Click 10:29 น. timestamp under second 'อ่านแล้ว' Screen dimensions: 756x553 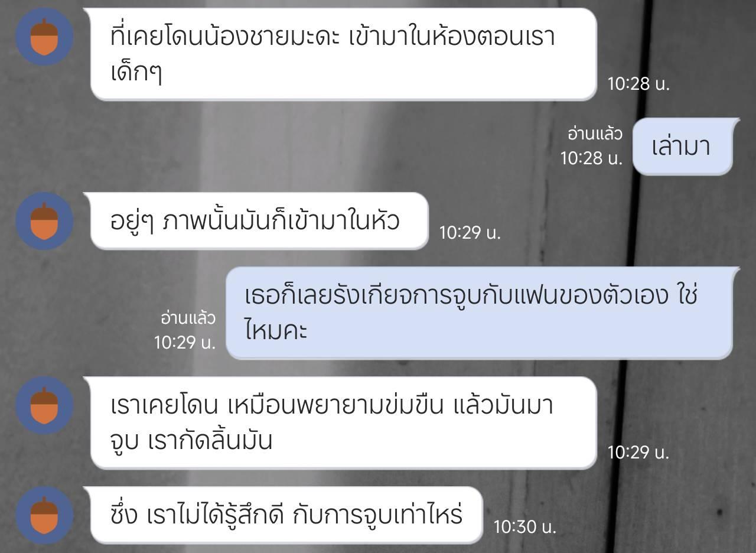(185, 343)
